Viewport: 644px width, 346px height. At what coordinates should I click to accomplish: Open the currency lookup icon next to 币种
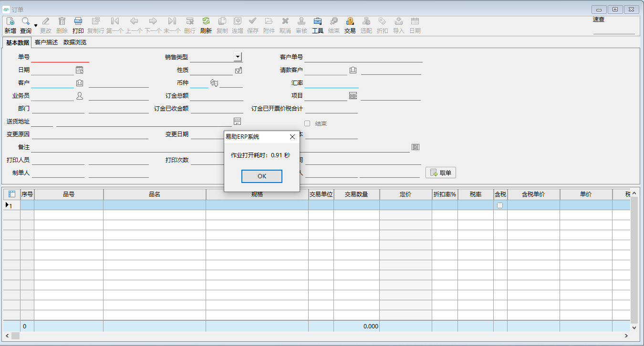(x=214, y=83)
